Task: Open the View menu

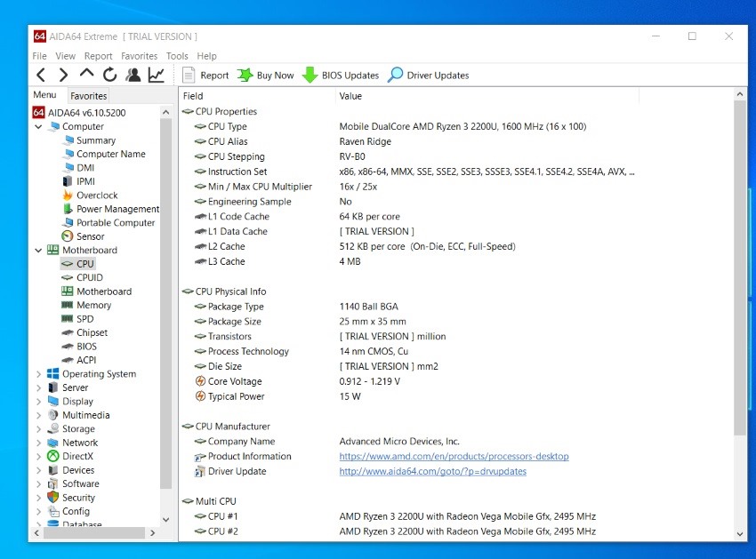Action: click(x=66, y=56)
